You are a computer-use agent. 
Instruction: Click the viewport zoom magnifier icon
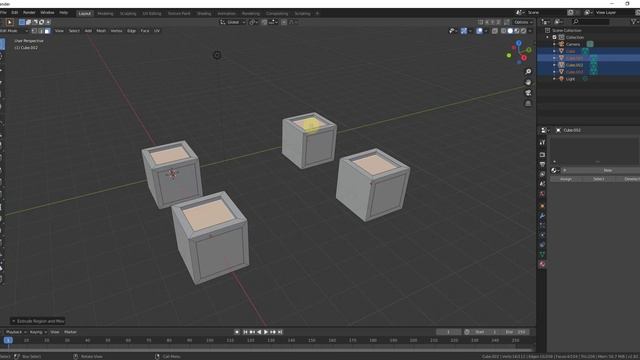pos(528,72)
